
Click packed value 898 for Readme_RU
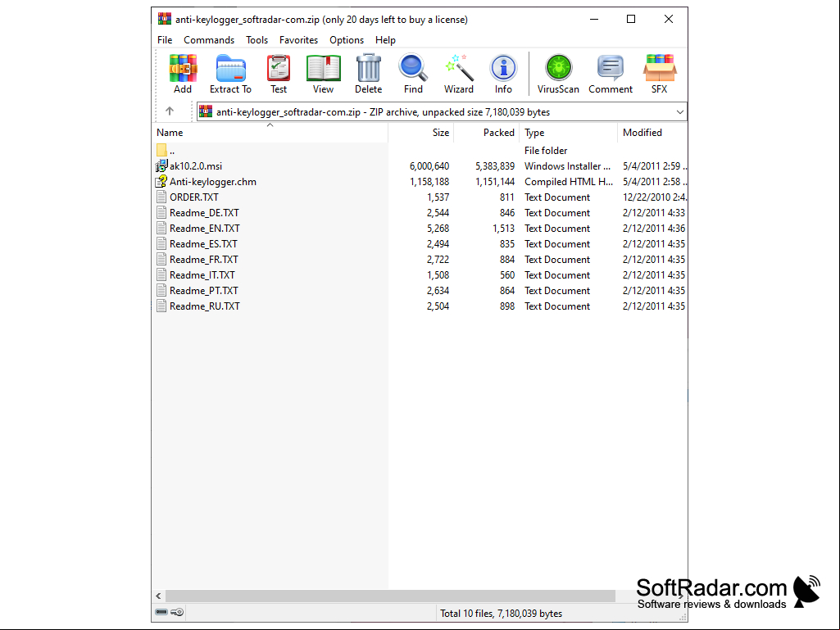pyautogui.click(x=506, y=306)
